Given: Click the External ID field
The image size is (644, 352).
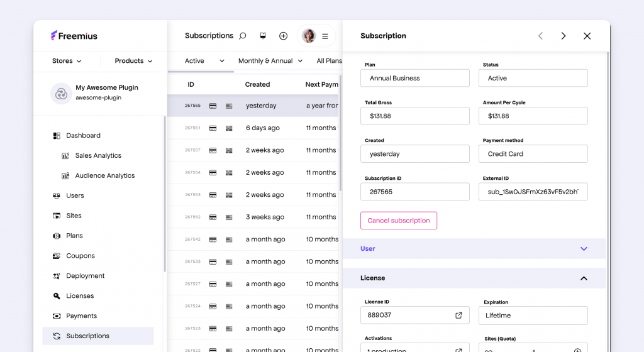Looking at the screenshot, I should [x=533, y=192].
